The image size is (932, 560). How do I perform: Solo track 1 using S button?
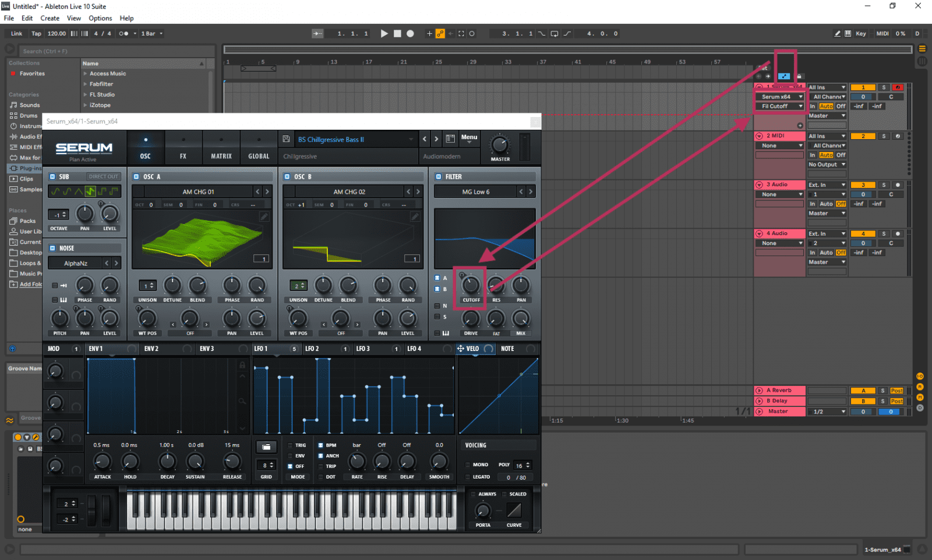[884, 87]
